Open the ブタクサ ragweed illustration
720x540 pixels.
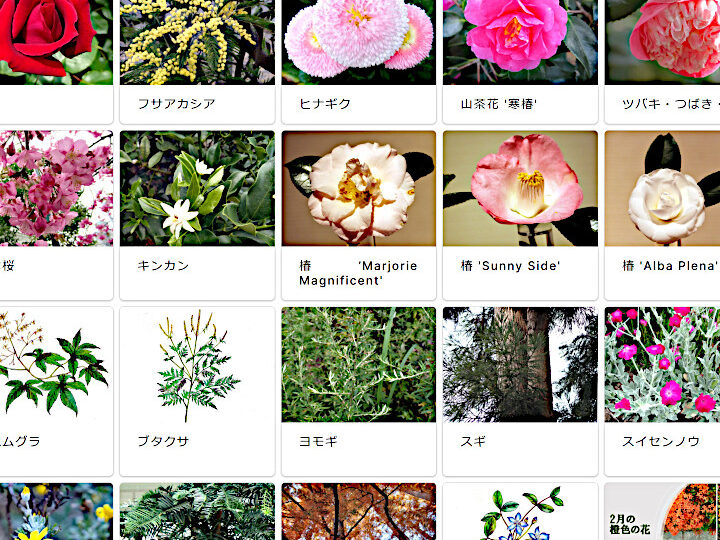pyautogui.click(x=197, y=365)
